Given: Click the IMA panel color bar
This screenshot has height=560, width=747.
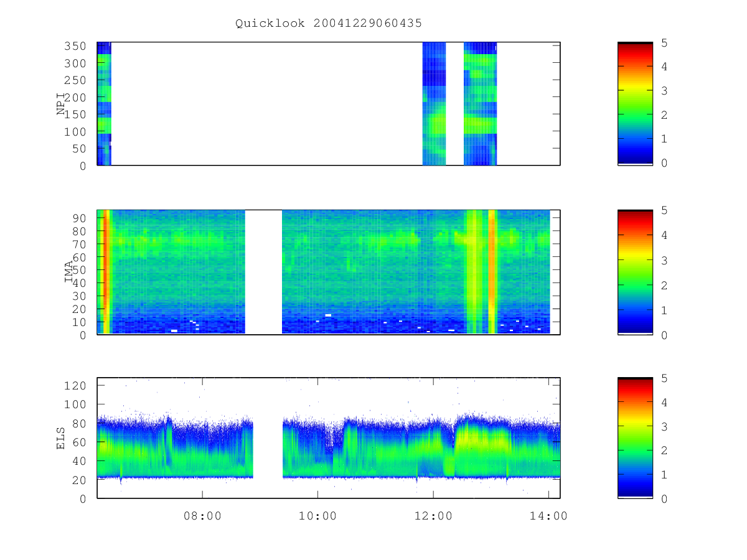Looking at the screenshot, I should [635, 272].
